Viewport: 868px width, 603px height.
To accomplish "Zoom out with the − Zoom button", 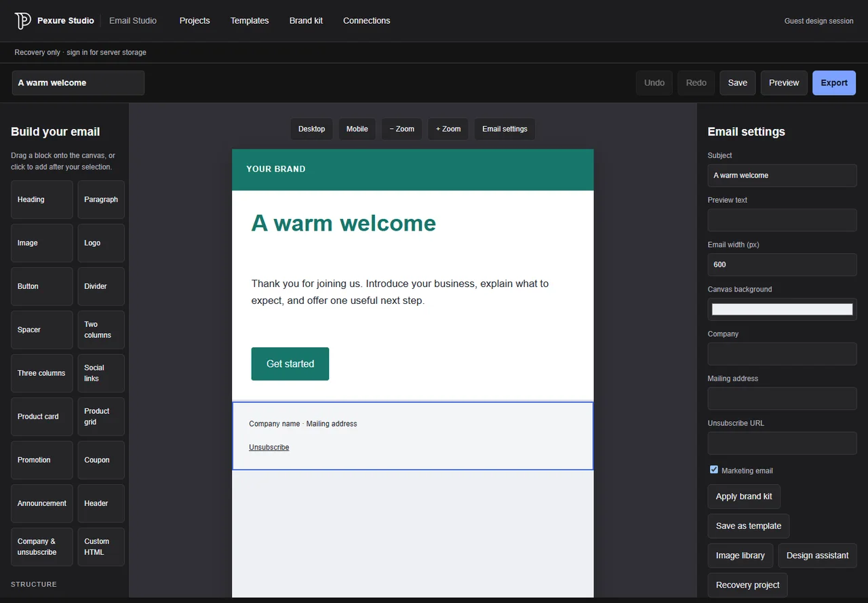I will coord(402,129).
